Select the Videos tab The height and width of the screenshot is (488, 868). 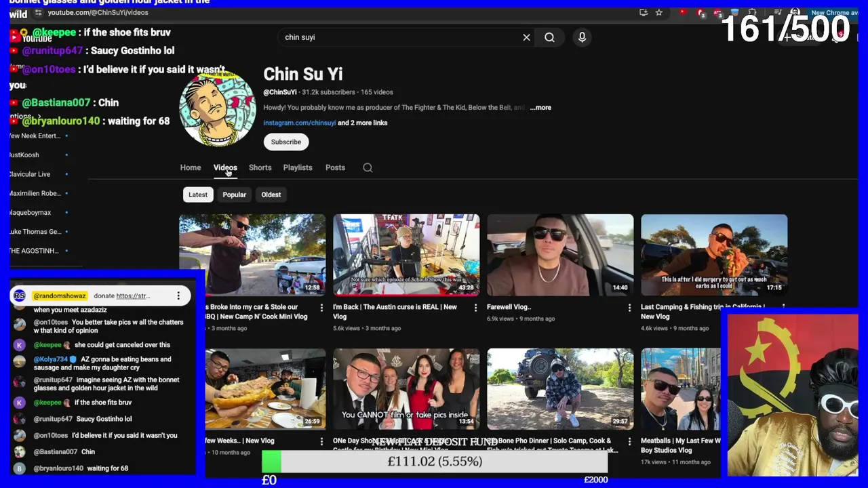(x=225, y=167)
